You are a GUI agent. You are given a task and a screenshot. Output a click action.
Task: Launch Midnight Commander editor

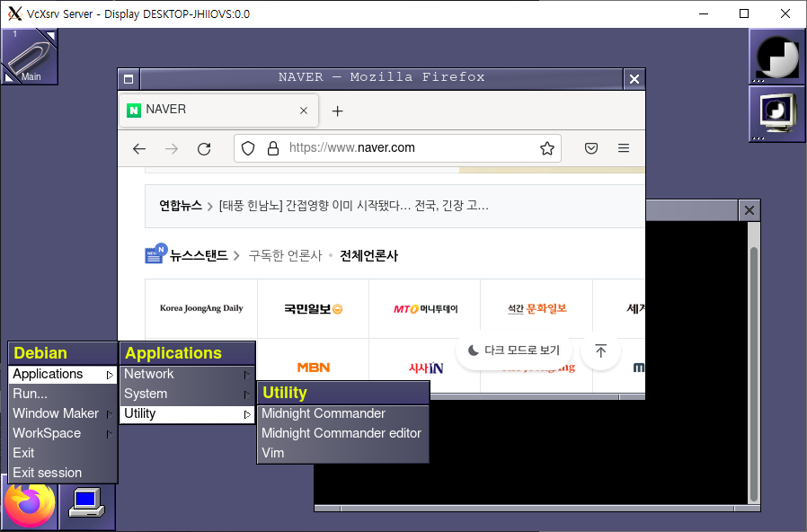[342, 433]
